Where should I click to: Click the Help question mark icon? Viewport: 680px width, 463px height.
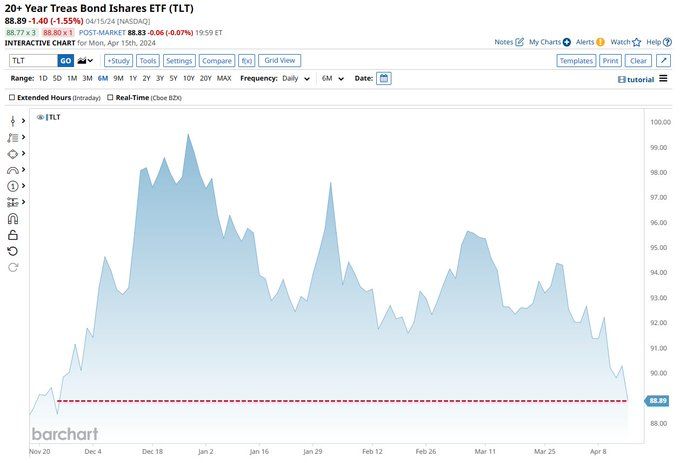(667, 42)
